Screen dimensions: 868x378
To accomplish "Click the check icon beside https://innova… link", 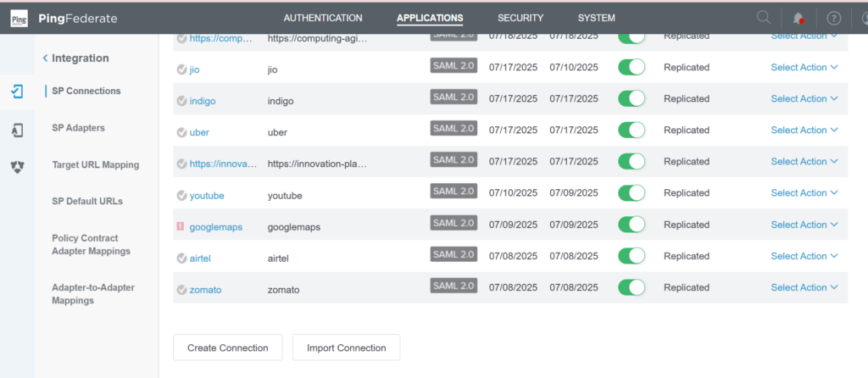I will (x=181, y=164).
